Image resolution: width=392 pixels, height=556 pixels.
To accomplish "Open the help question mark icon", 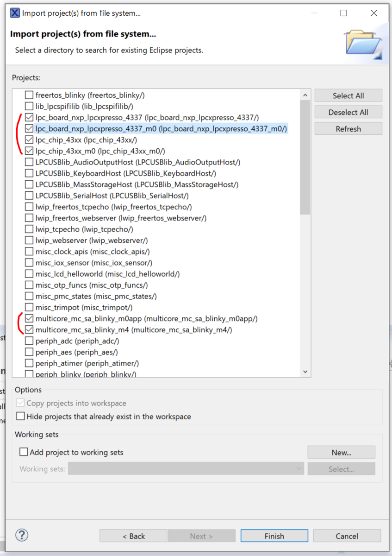I will [22, 536].
